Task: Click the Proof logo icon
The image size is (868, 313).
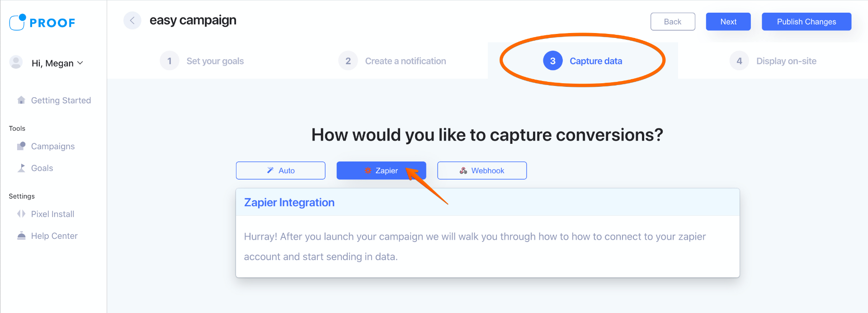Action: (18, 22)
